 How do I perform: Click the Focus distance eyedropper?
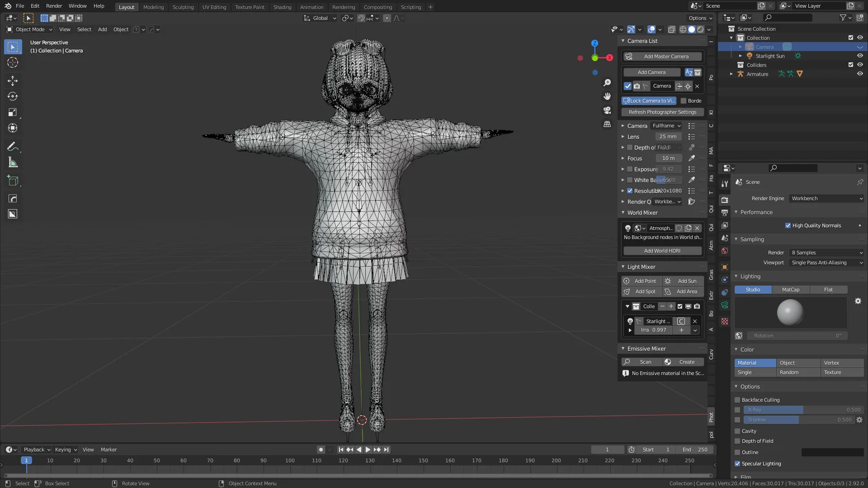pyautogui.click(x=691, y=158)
